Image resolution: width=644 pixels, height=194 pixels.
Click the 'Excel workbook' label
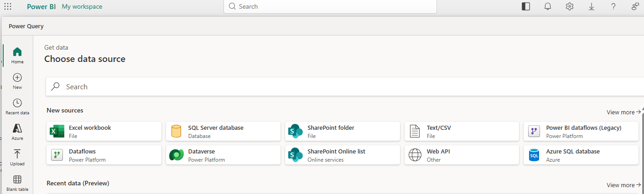pyautogui.click(x=90, y=128)
